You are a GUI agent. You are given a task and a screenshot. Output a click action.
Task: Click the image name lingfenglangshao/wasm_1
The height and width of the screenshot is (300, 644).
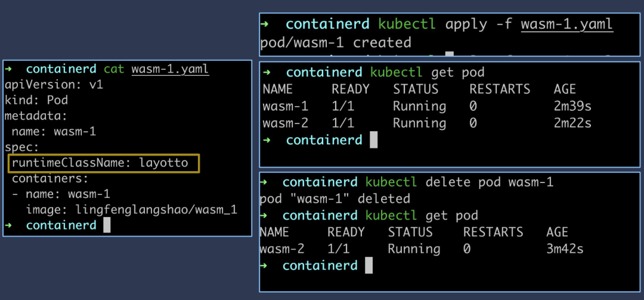tap(156, 209)
